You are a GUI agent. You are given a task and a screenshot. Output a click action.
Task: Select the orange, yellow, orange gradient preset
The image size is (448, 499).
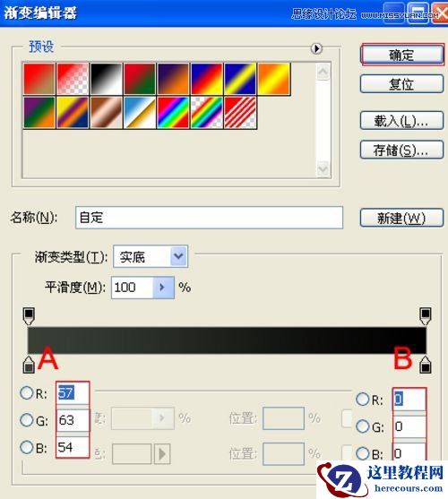pyautogui.click(x=274, y=79)
